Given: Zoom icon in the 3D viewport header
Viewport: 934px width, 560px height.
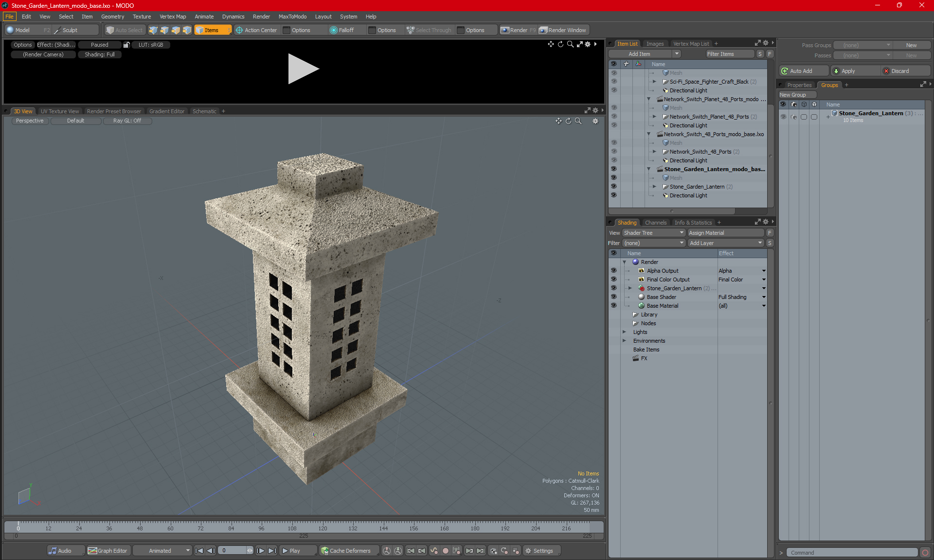Looking at the screenshot, I should pos(578,121).
